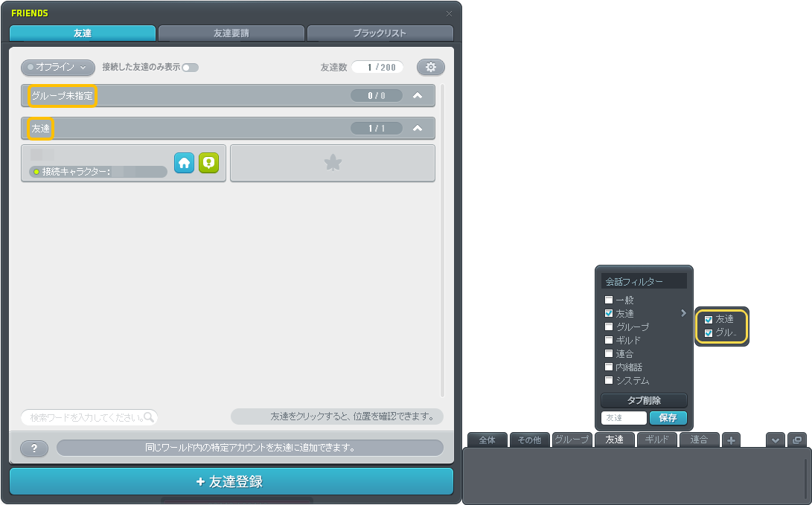812x505 pixels.
Task: Collapse the 友達 group section
Action: point(418,129)
